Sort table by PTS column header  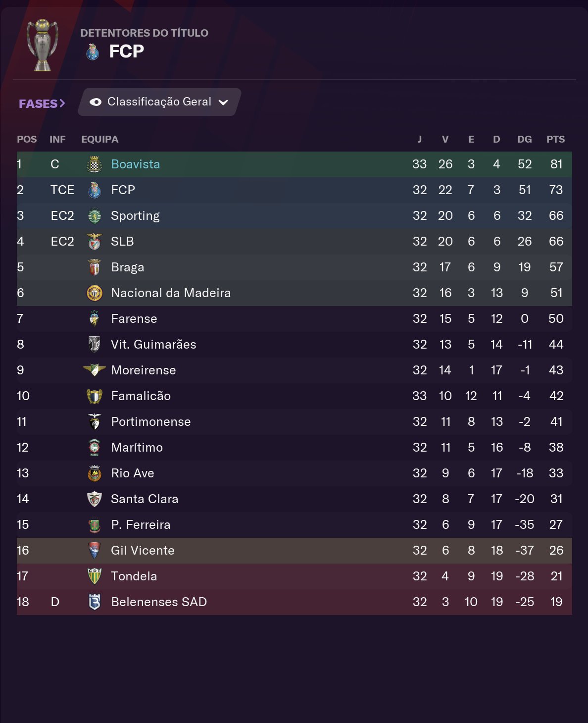(x=555, y=139)
